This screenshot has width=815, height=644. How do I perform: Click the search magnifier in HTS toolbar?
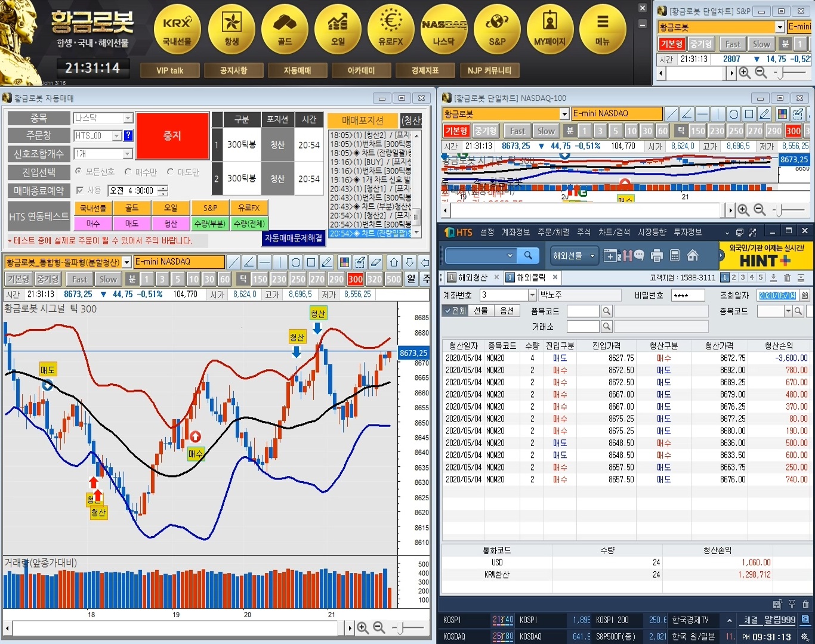[x=528, y=255]
